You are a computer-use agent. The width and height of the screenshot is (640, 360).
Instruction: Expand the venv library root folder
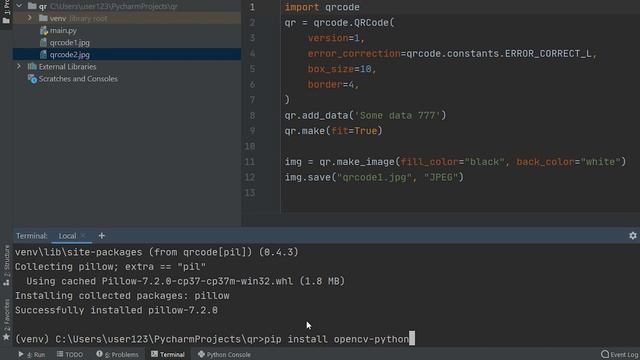tap(29, 18)
